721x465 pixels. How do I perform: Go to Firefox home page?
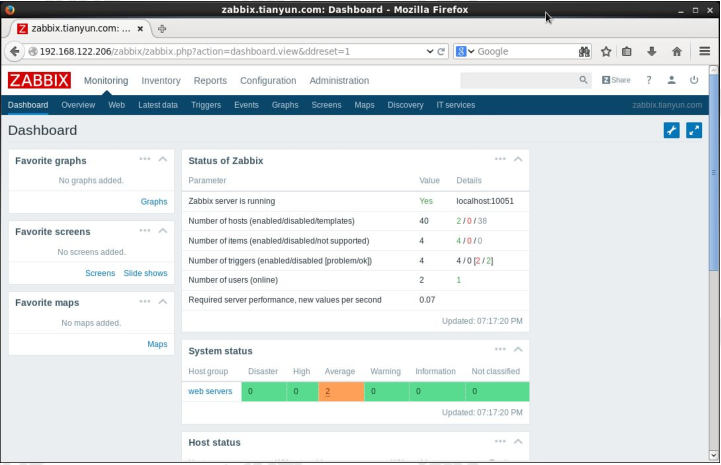676,52
